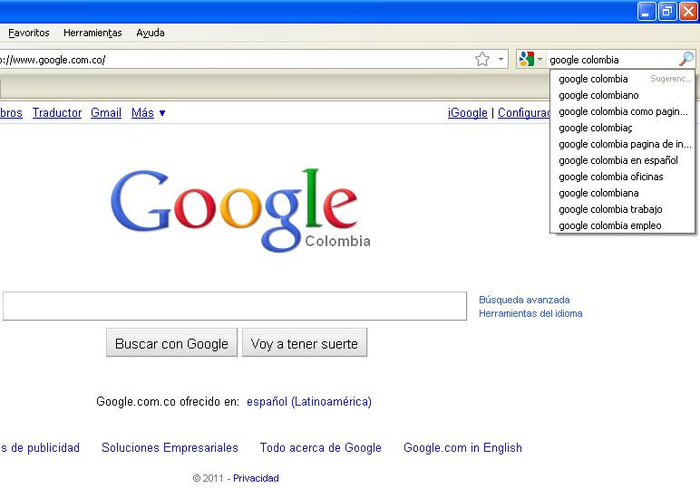This screenshot has height=488, width=700.
Task: Open the Ayuda menu
Action: pyautogui.click(x=150, y=33)
